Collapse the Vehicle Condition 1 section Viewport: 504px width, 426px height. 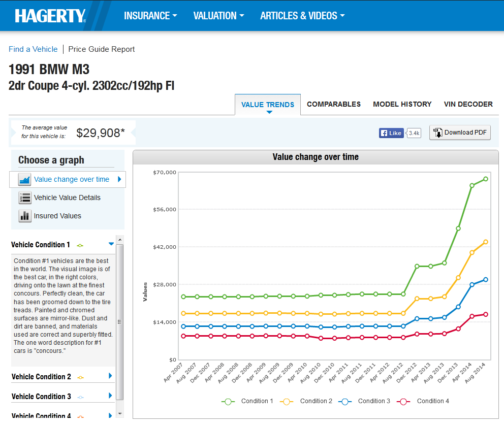[111, 244]
